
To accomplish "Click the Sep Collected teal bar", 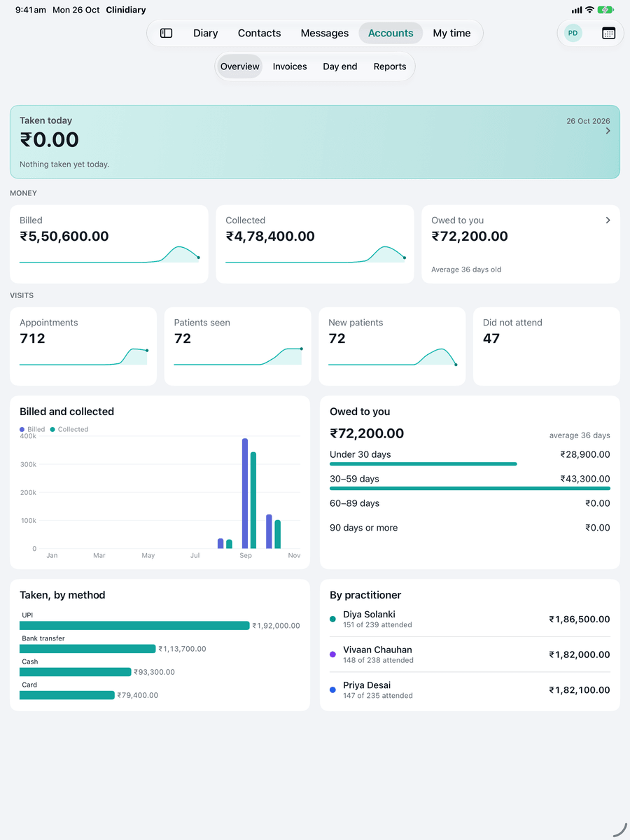I will (x=253, y=500).
